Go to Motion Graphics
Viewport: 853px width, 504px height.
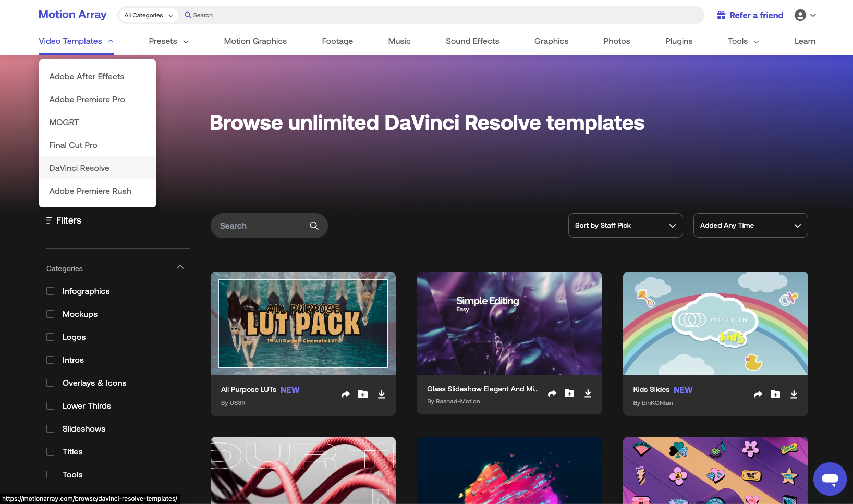click(x=255, y=41)
